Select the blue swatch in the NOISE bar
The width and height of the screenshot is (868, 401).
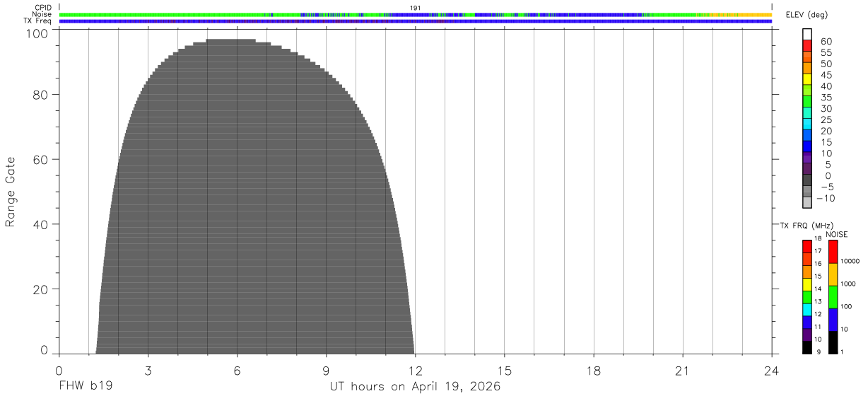(x=833, y=320)
